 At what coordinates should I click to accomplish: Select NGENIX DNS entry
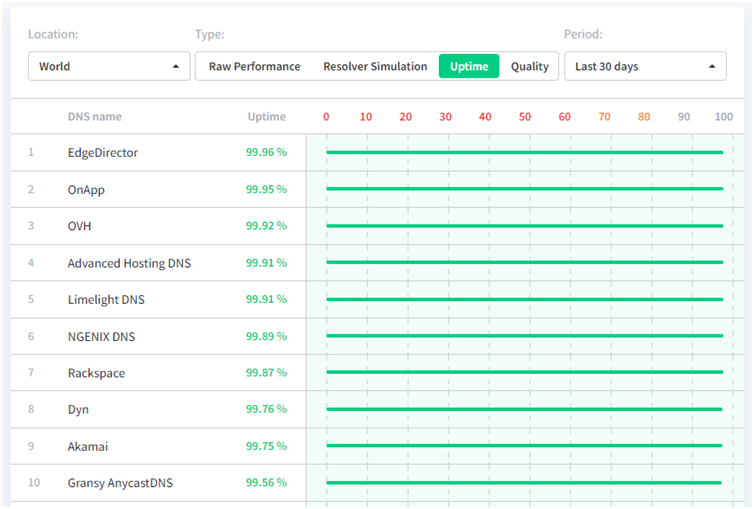101,336
